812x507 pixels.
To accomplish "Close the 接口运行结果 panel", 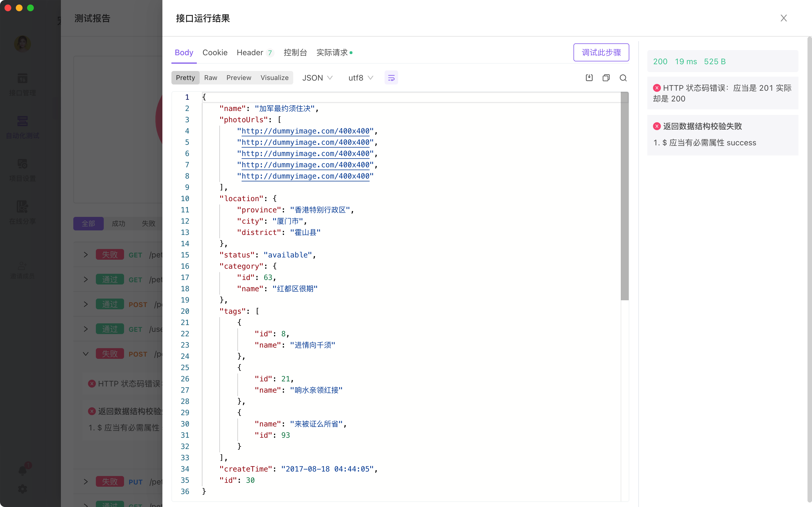I will click(x=784, y=18).
